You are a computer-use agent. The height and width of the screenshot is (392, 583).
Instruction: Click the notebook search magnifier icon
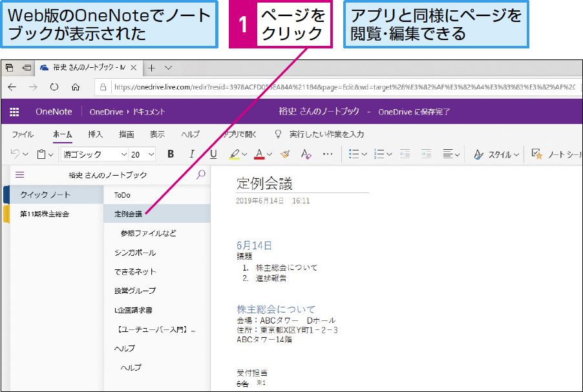[201, 174]
